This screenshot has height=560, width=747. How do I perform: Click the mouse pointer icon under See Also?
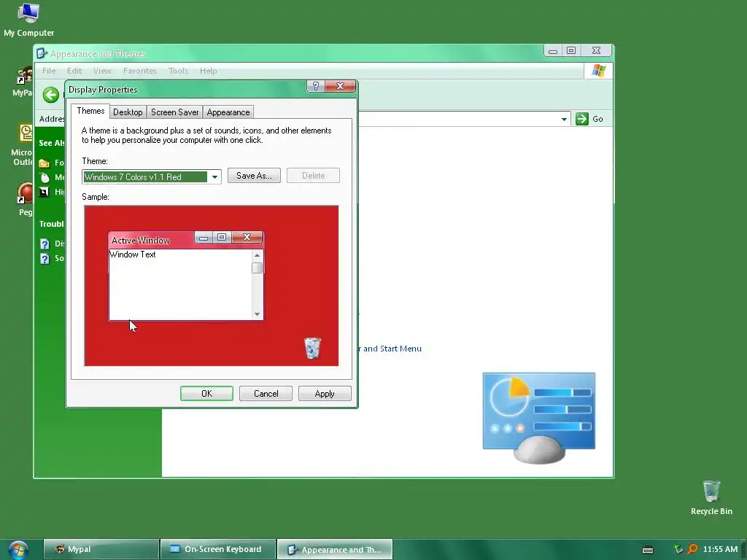tap(44, 178)
